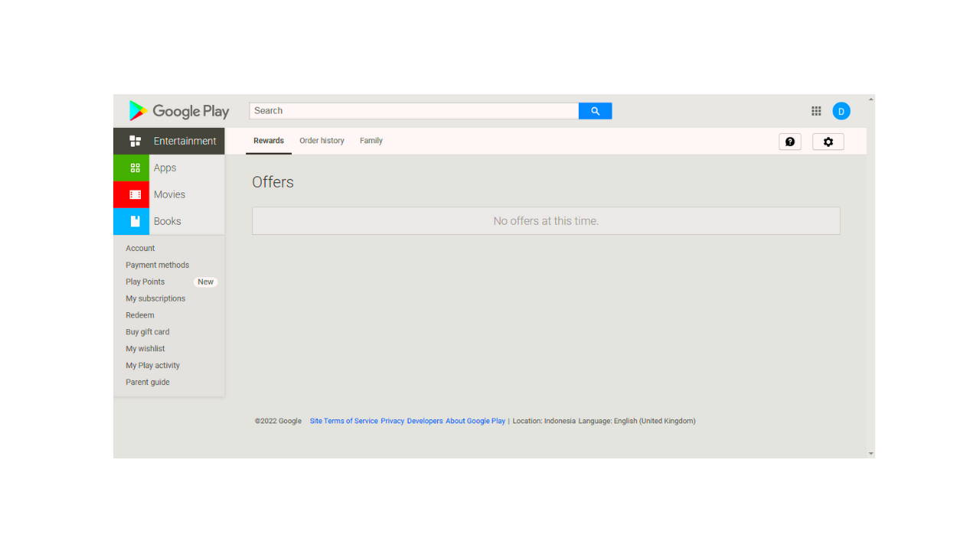Select Apps in the sidebar
980x551 pixels.
169,168
